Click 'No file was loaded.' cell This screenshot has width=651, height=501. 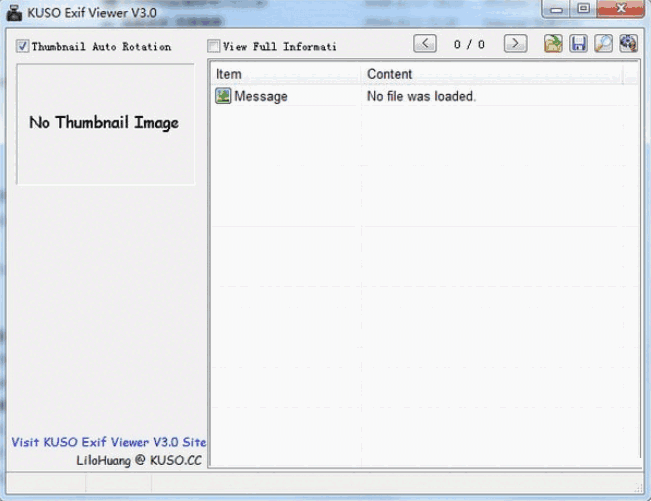pyautogui.click(x=421, y=96)
